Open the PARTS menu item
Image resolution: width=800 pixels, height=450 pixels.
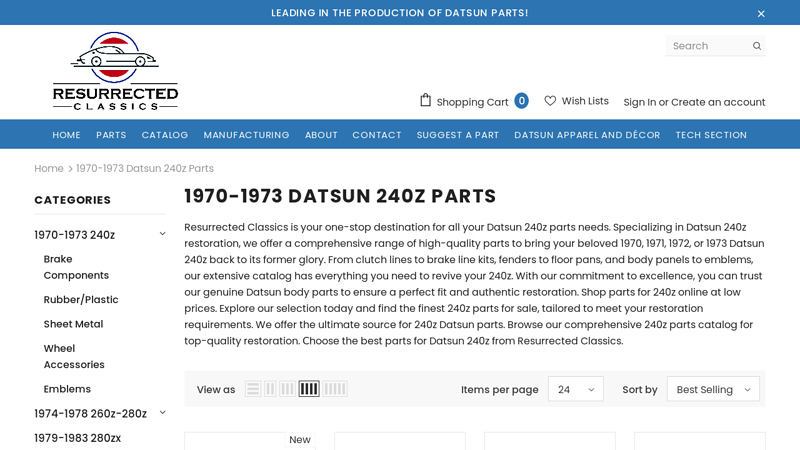point(111,135)
